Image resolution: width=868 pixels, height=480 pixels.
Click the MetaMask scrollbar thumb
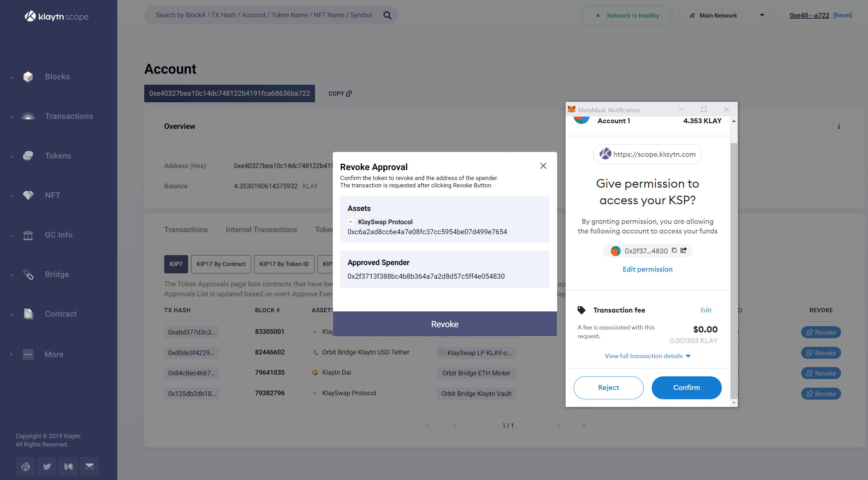(733, 270)
